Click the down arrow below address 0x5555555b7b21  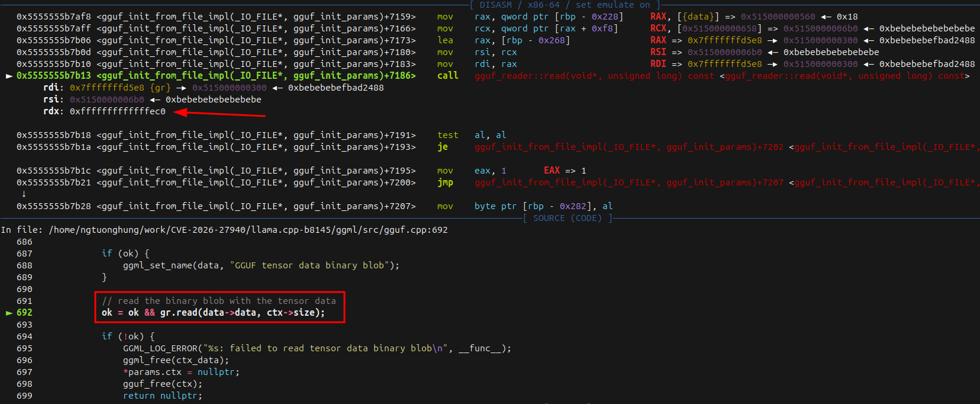pyautogui.click(x=24, y=194)
